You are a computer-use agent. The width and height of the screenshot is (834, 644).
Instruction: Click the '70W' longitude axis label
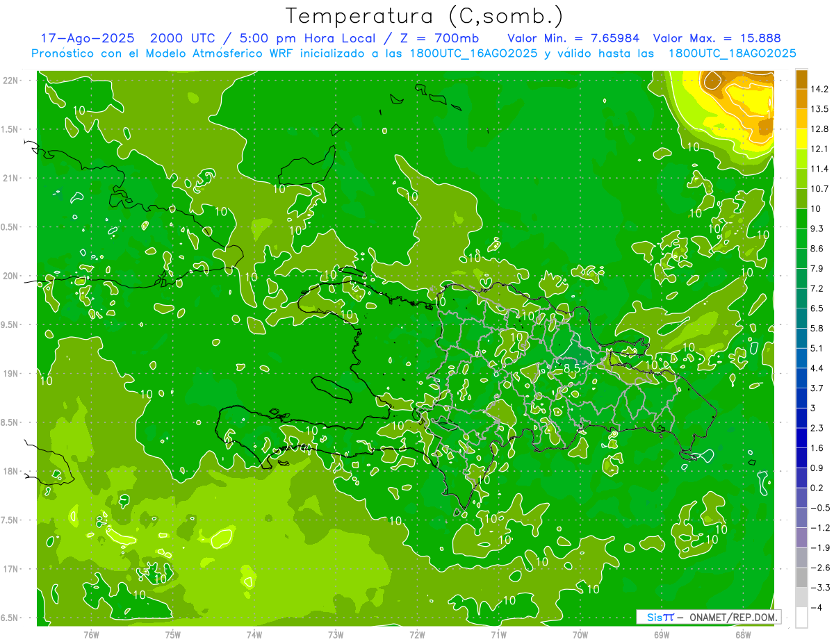[x=580, y=635]
